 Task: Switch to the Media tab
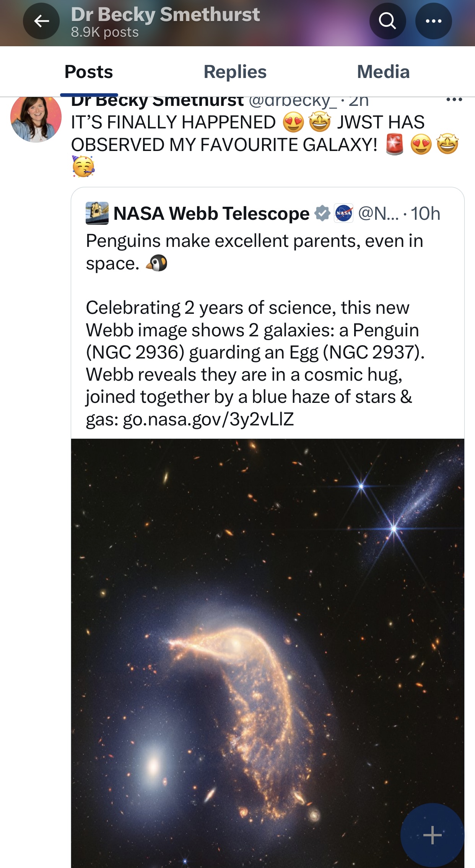pyautogui.click(x=383, y=72)
